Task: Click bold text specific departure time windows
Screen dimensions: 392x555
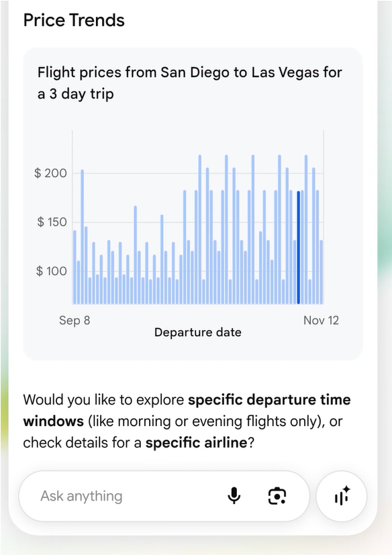Action: (187, 410)
